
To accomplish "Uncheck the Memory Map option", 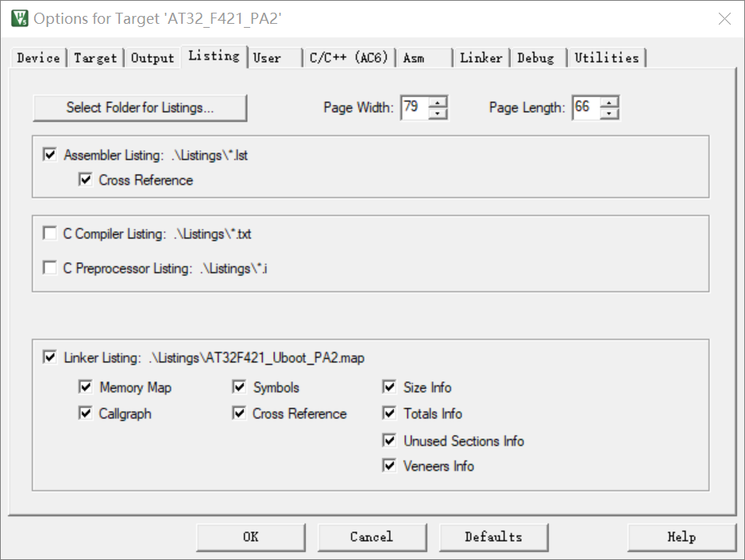I will coord(85,387).
